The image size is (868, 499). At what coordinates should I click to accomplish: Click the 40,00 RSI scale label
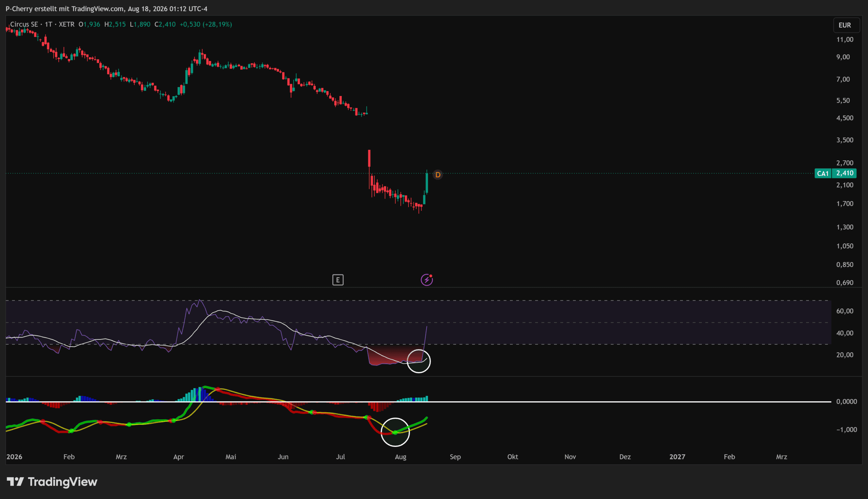(845, 333)
